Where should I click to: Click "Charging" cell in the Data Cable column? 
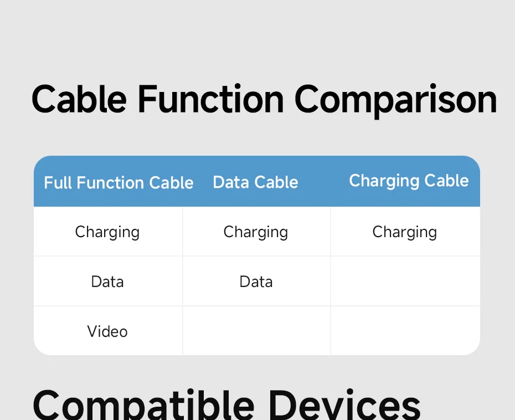(x=256, y=232)
